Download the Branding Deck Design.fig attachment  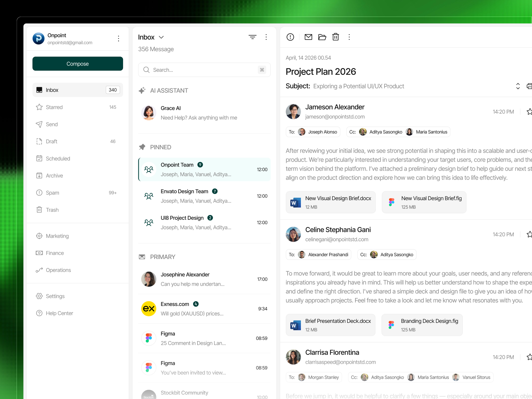(x=422, y=325)
